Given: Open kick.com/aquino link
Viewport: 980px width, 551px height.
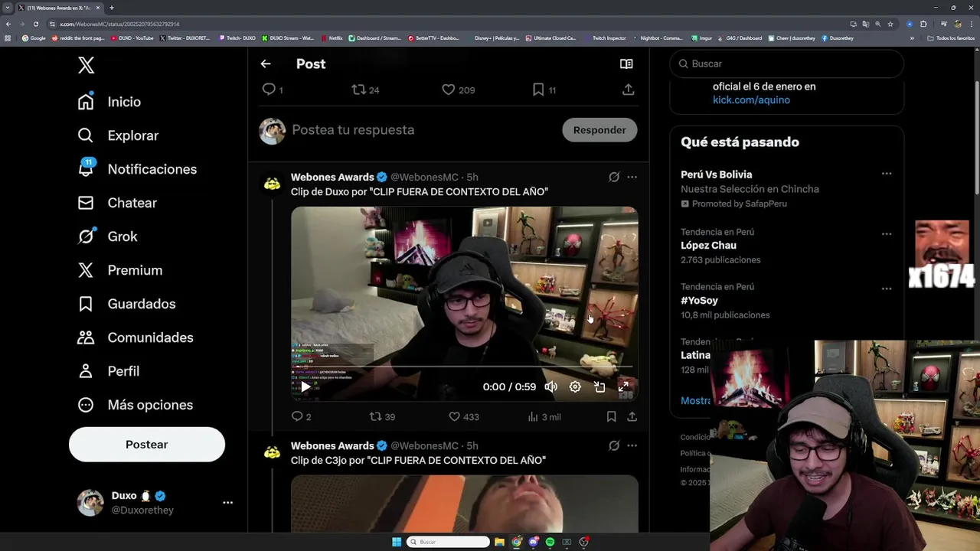Looking at the screenshot, I should pos(751,100).
